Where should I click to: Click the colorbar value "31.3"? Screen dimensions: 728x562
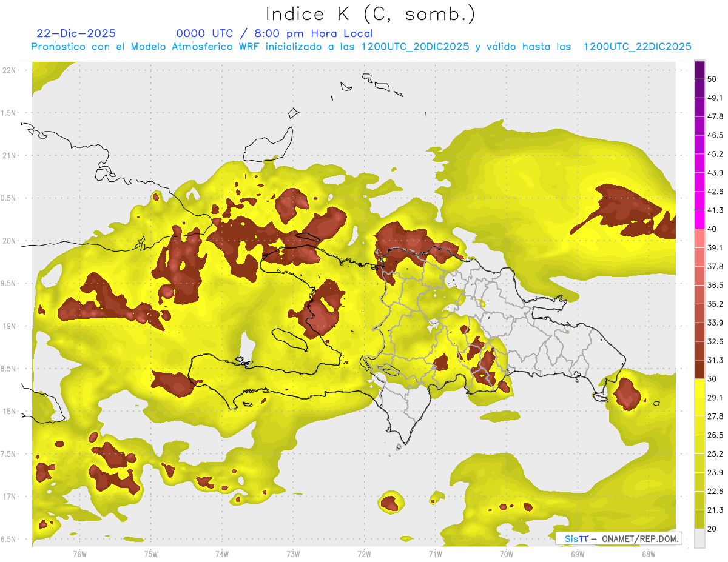pyautogui.click(x=715, y=360)
